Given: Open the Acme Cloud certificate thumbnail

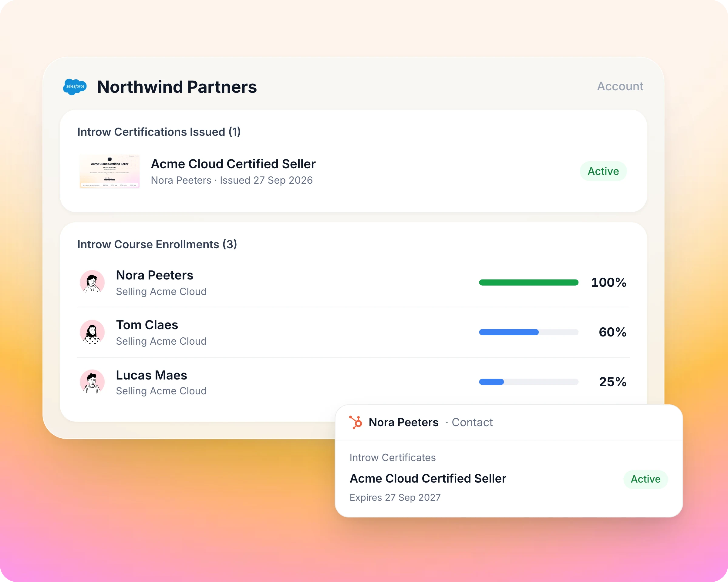Looking at the screenshot, I should 110,171.
